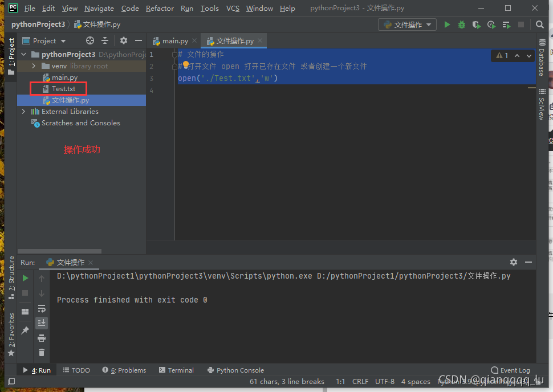Toggle the Database side panel
This screenshot has height=392, width=553.
(542, 57)
